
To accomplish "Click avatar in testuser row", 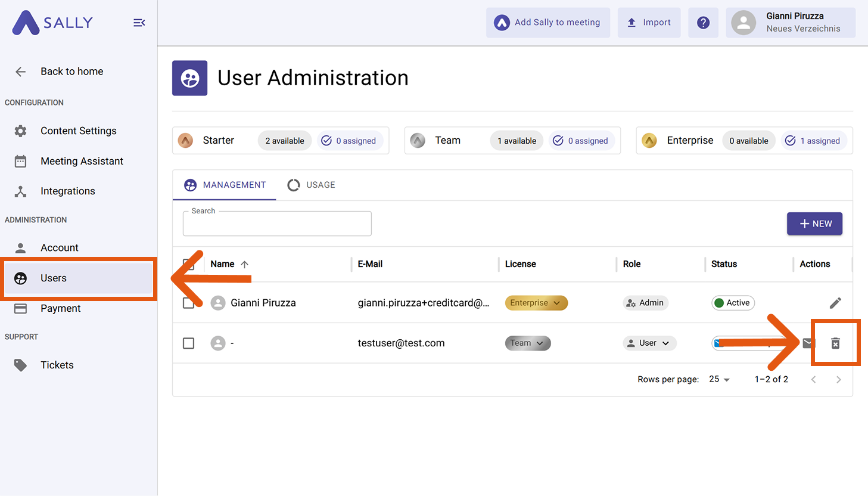I will pyautogui.click(x=218, y=343).
